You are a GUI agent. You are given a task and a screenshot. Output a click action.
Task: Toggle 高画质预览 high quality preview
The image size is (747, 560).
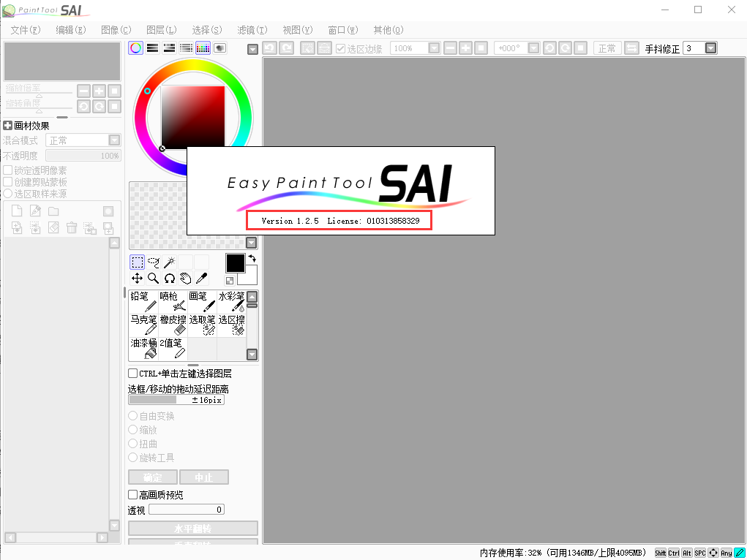click(x=131, y=494)
